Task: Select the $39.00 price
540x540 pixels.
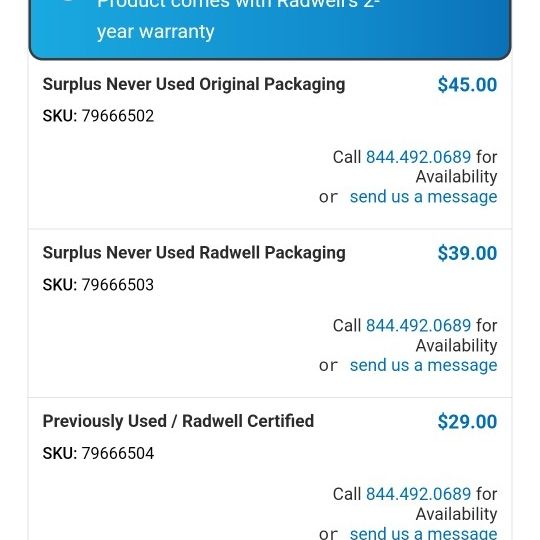Action: pyautogui.click(x=467, y=253)
